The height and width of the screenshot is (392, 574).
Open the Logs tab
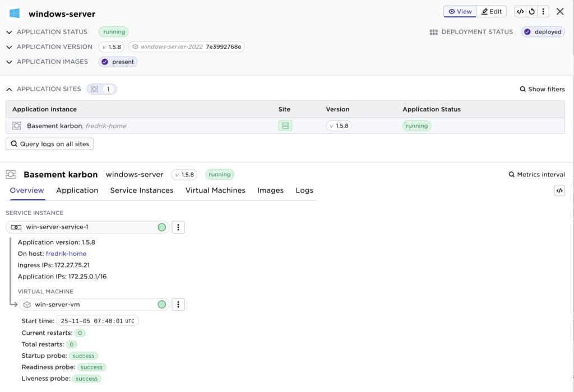pyautogui.click(x=304, y=190)
